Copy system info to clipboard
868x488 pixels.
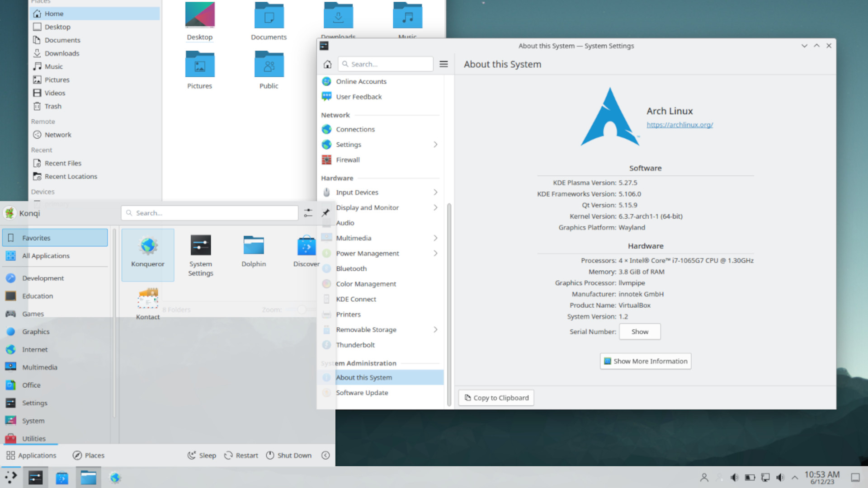point(496,398)
